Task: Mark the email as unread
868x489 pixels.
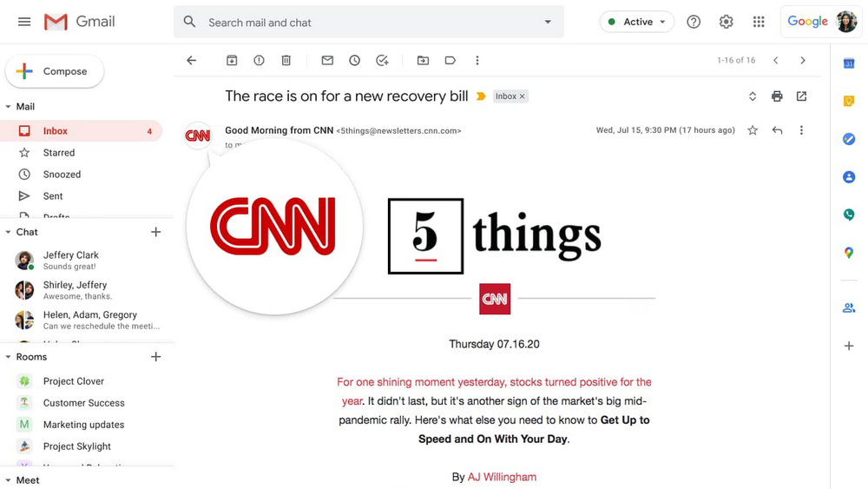Action: (x=327, y=60)
